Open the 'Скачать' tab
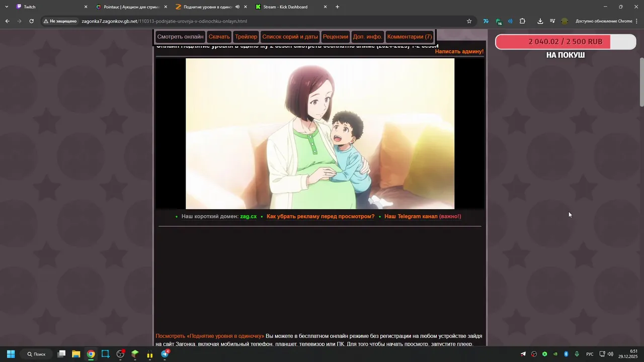 click(x=219, y=37)
